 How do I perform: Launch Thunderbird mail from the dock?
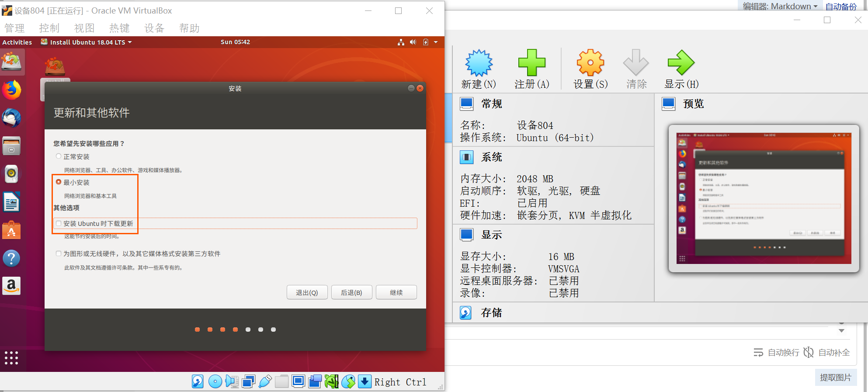pyautogui.click(x=12, y=118)
